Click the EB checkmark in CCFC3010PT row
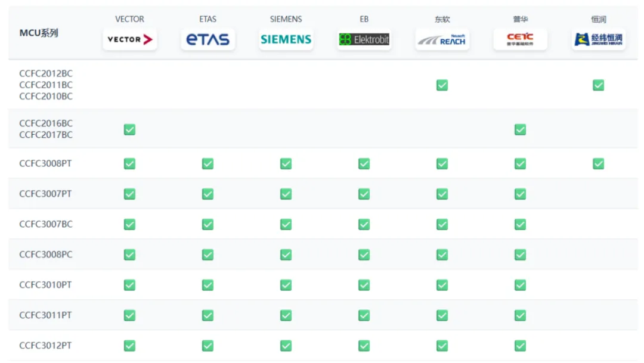This screenshot has width=644, height=363. (364, 285)
